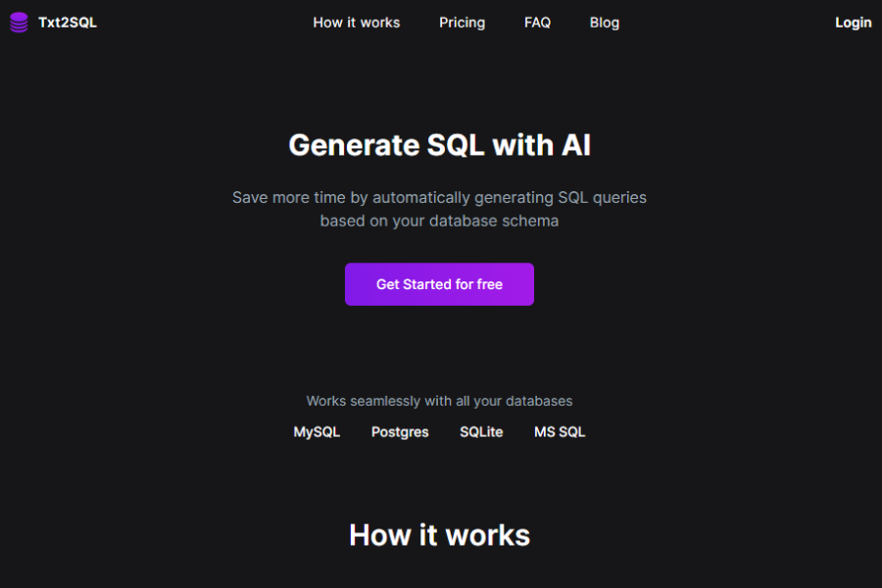Click the Txt2SQL brand name
This screenshot has width=882, height=588.
[67, 22]
